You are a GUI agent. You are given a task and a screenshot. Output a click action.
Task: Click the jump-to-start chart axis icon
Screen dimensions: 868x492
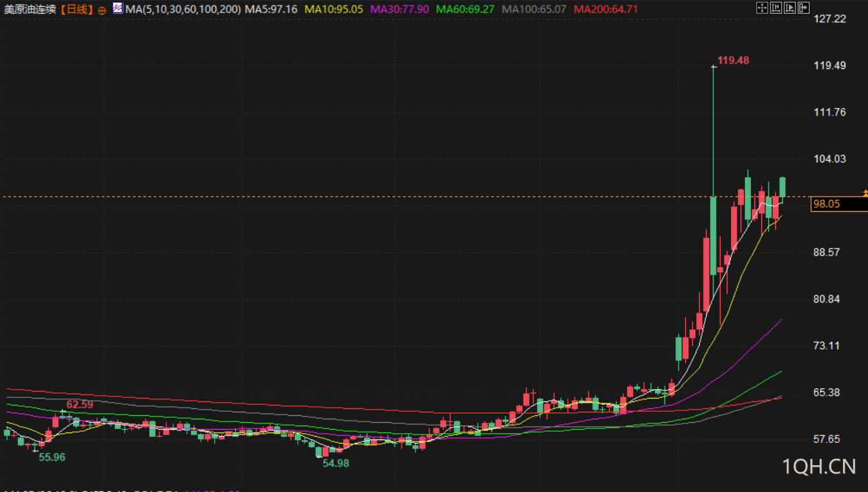point(776,8)
